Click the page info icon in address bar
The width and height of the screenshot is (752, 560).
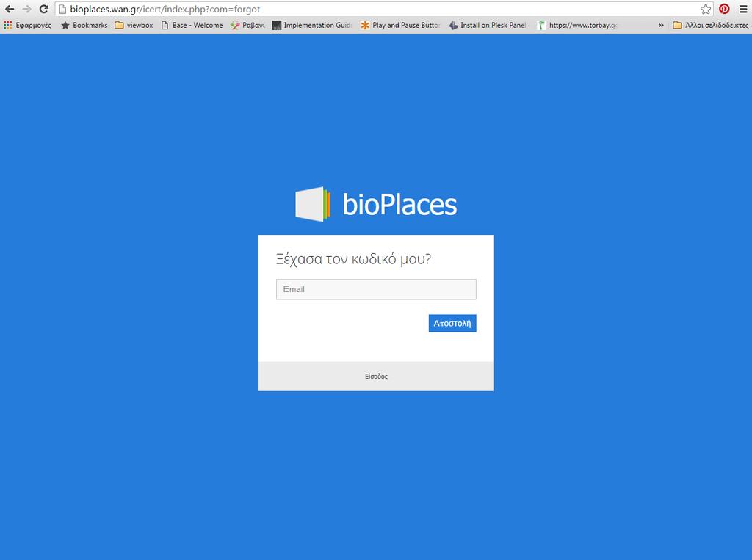(x=62, y=9)
